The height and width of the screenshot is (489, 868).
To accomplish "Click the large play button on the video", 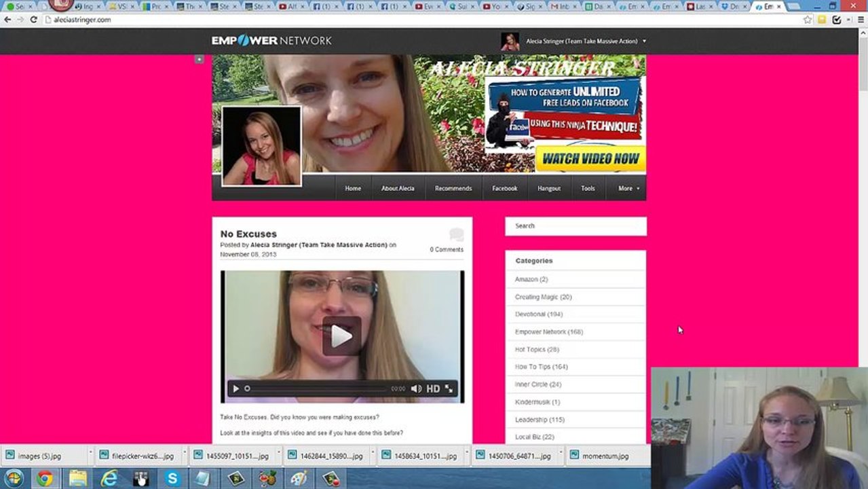I will (x=341, y=336).
